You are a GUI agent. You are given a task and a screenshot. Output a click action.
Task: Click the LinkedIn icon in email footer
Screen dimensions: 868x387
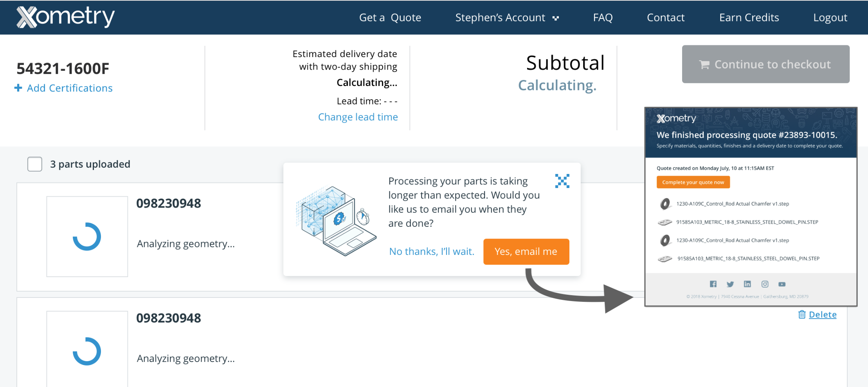(x=747, y=284)
